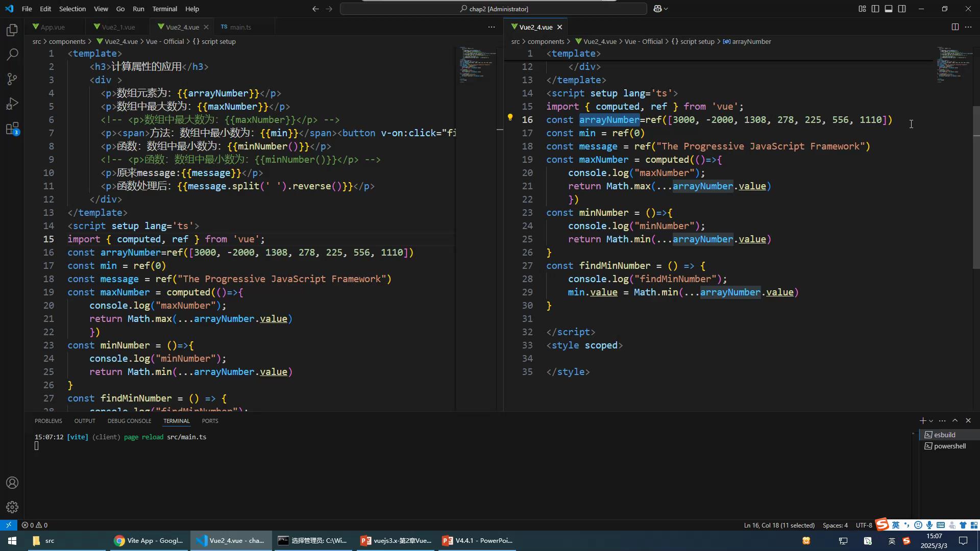Open the Source Control view
Screen dimensions: 980x551
pyautogui.click(x=12, y=79)
